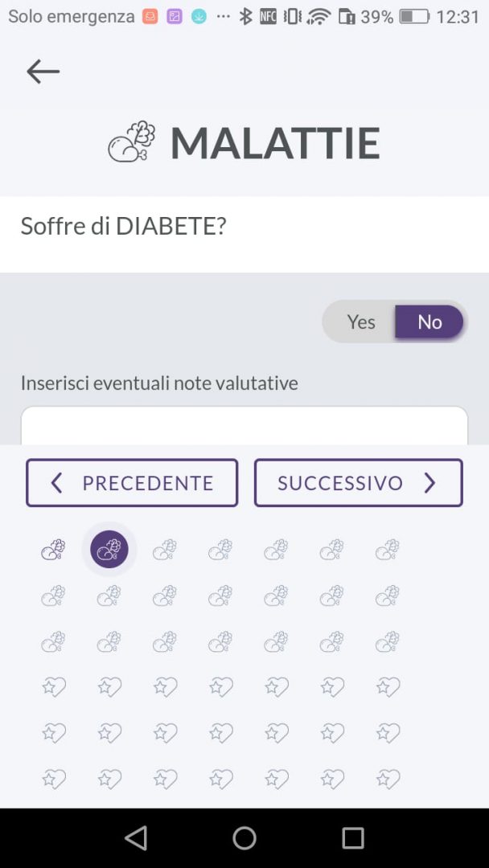489x868 pixels.
Task: Open recent apps with the square button
Action: coord(352,838)
